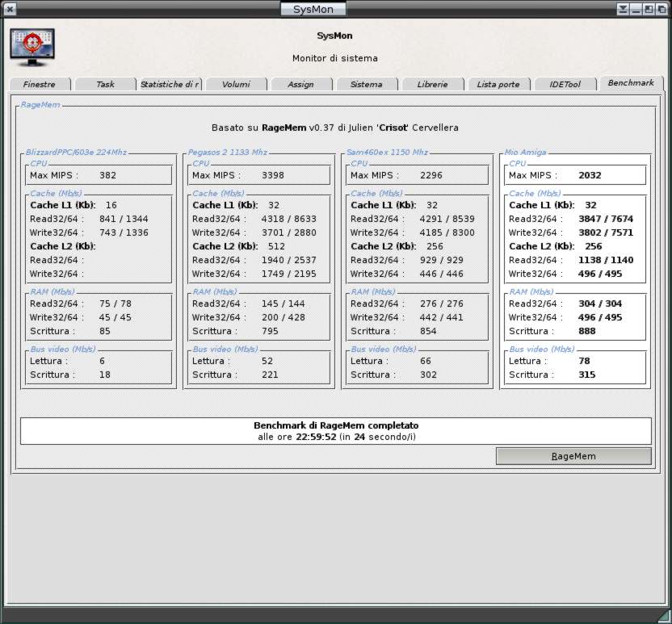Open the Task tab
Image resolution: width=672 pixels, height=624 pixels.
105,84
